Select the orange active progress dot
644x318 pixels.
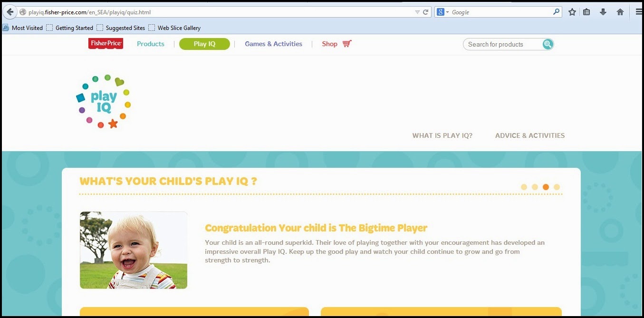tap(546, 187)
